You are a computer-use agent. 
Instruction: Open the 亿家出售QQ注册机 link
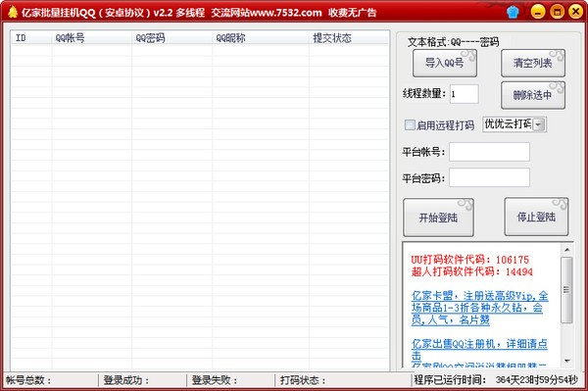tap(479, 350)
